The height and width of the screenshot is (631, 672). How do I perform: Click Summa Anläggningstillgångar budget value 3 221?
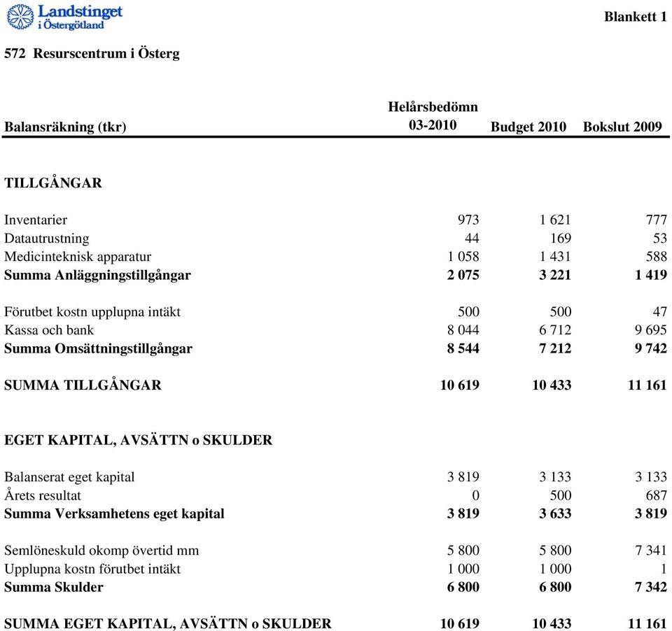coord(555,275)
